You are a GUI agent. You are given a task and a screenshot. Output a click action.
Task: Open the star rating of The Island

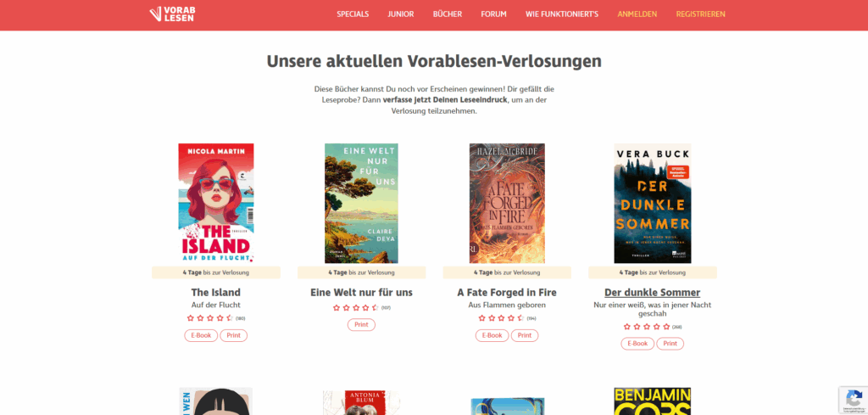coord(210,318)
